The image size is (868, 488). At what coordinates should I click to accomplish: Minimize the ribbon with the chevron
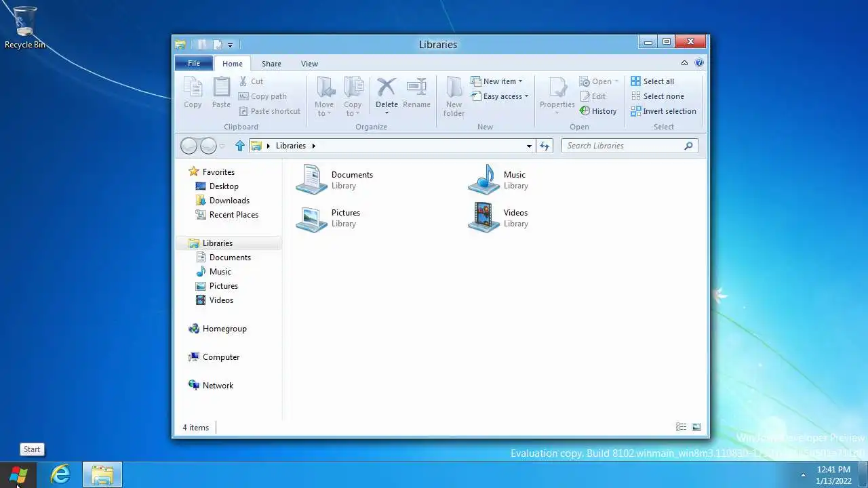[x=684, y=63]
